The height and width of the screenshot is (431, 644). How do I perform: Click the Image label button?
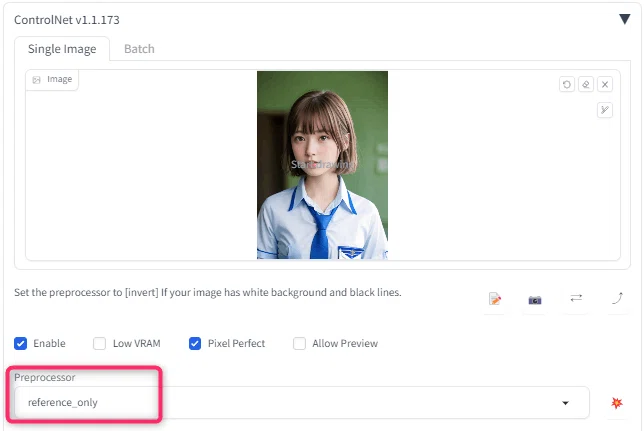52,79
